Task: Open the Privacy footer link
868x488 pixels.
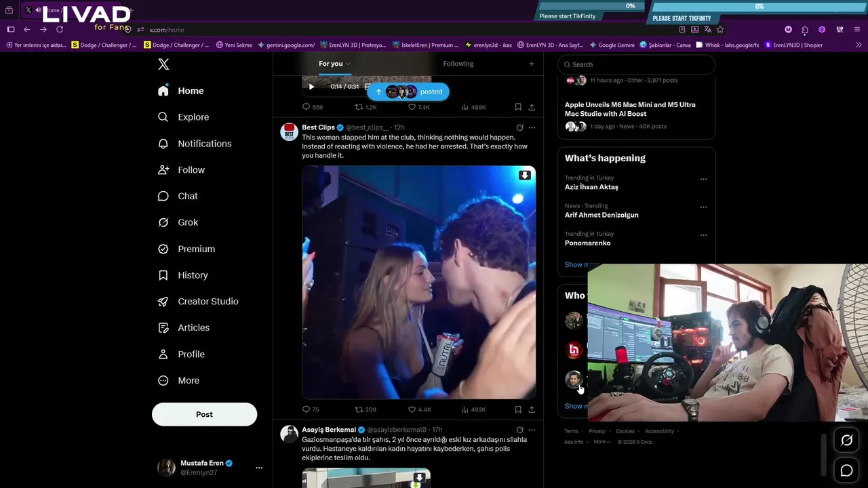Action: click(x=597, y=431)
